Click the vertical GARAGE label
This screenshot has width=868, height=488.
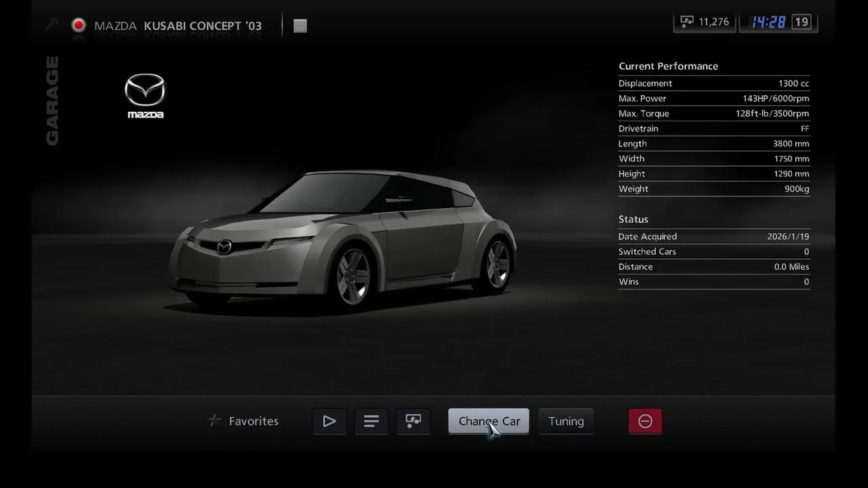click(x=52, y=100)
